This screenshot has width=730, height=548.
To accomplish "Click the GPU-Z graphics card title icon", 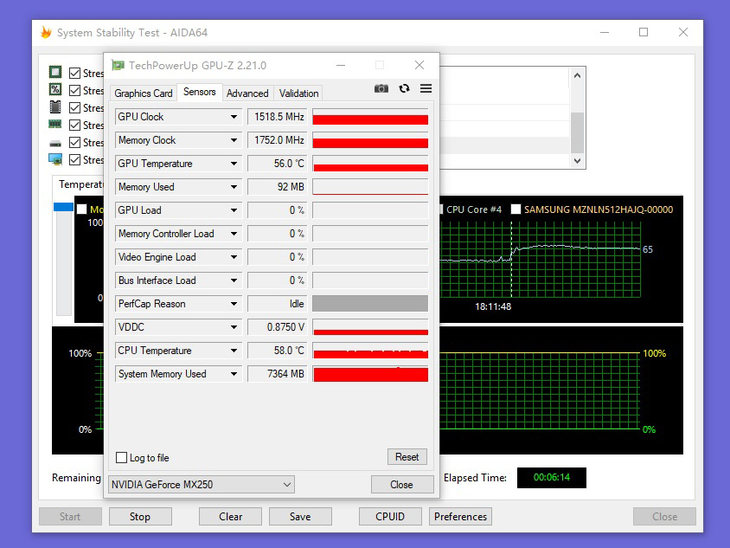I will (118, 65).
